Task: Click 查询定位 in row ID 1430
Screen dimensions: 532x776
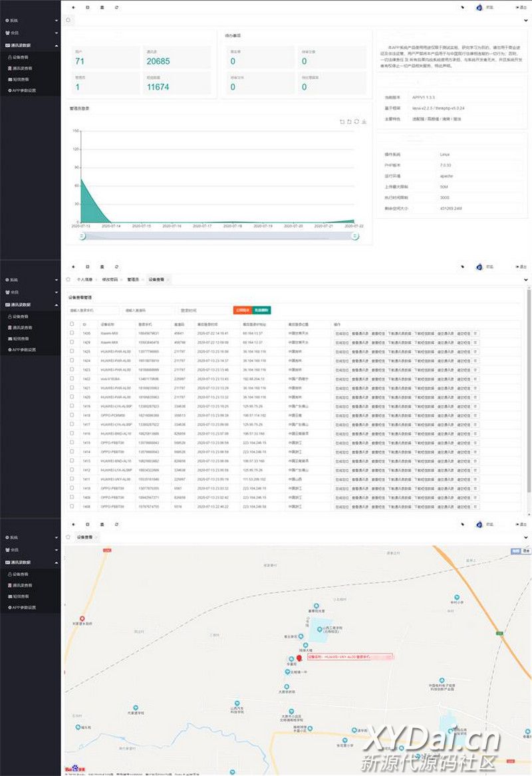Action: click(x=342, y=334)
